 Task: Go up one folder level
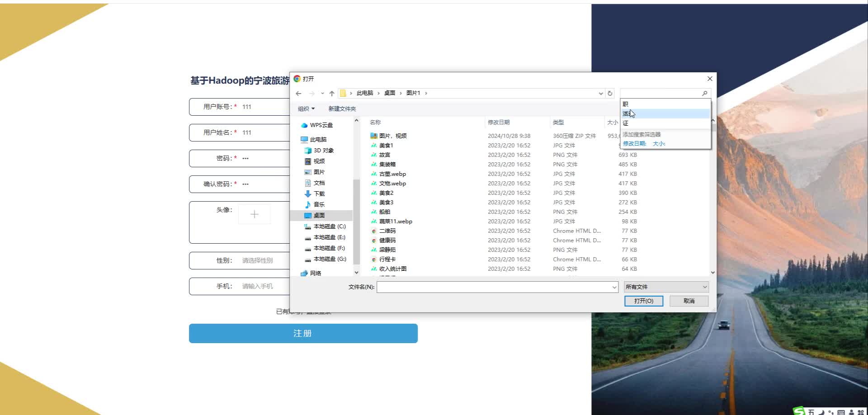[x=332, y=94]
